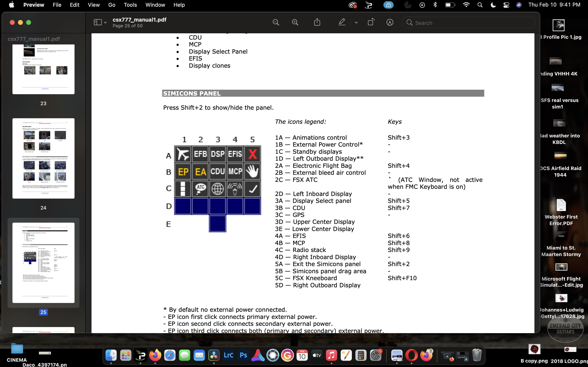Select the highlight markup pen
The image size is (588, 367).
click(342, 22)
